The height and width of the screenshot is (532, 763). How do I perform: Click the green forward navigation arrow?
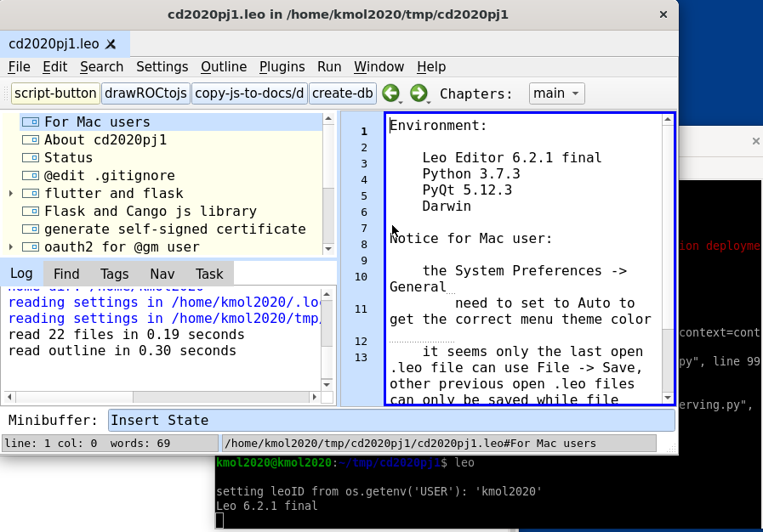coord(418,93)
